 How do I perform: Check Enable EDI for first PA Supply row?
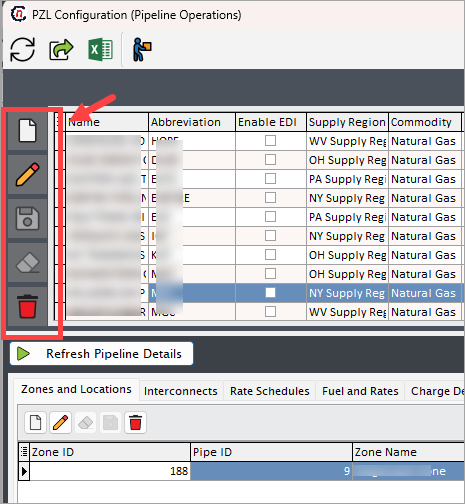pyautogui.click(x=270, y=179)
